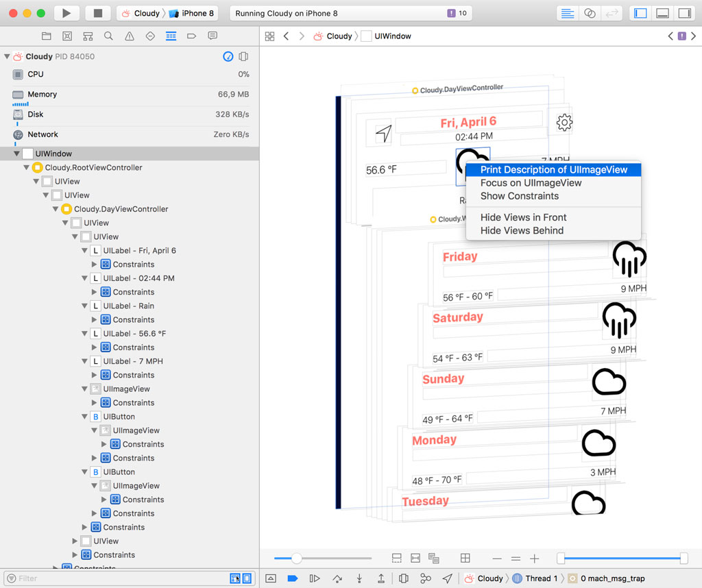The width and height of the screenshot is (702, 588).
Task: Choose Hide Views in Front
Action: pyautogui.click(x=524, y=216)
